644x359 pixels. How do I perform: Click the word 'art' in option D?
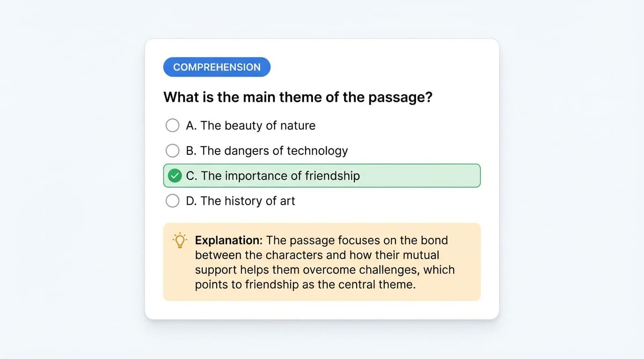click(x=287, y=201)
